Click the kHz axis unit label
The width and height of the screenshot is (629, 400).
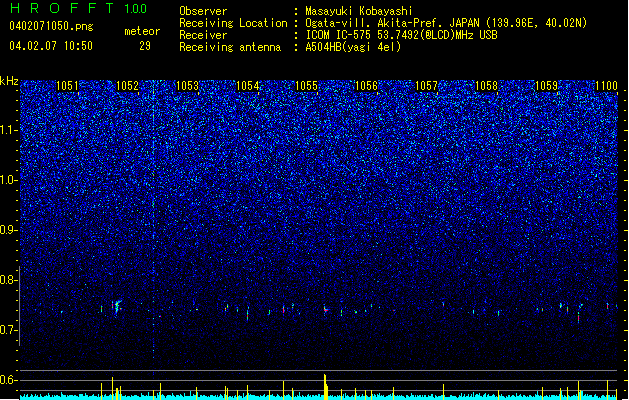coord(9,81)
